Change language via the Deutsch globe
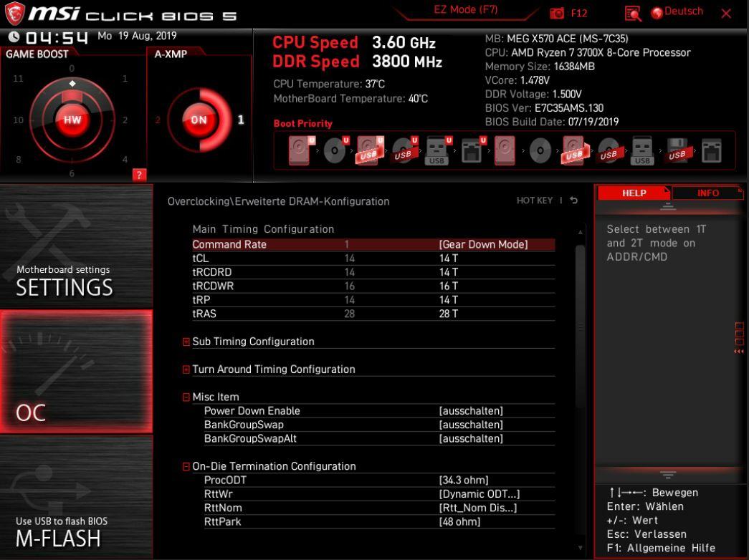This screenshot has width=749, height=560. point(677,12)
